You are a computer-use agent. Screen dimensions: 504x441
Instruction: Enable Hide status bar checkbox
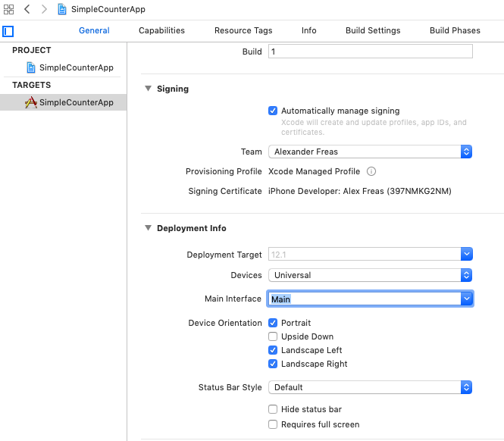click(273, 409)
